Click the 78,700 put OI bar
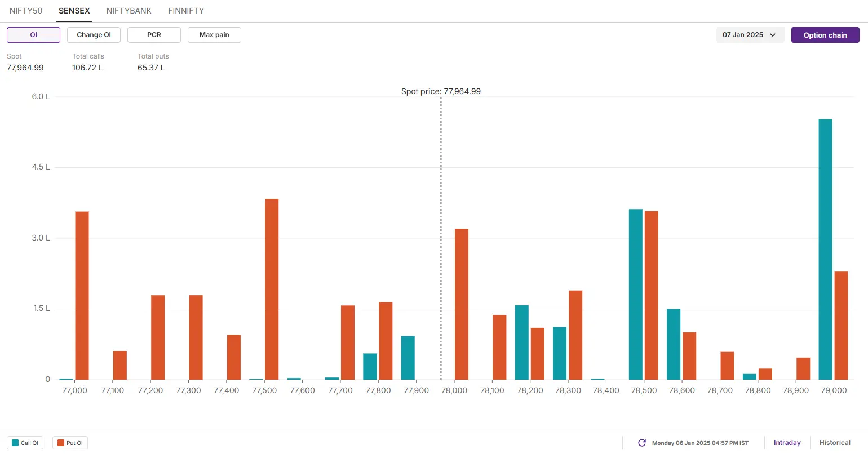The width and height of the screenshot is (868, 454). [727, 366]
